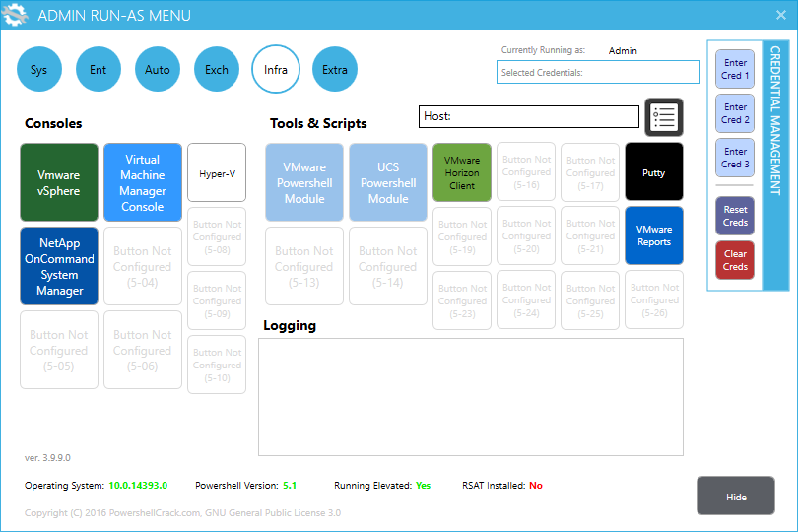Image resolution: width=798 pixels, height=532 pixels.
Task: Click the version text 'ver. 3.9.9.0'
Action: [x=47, y=458]
